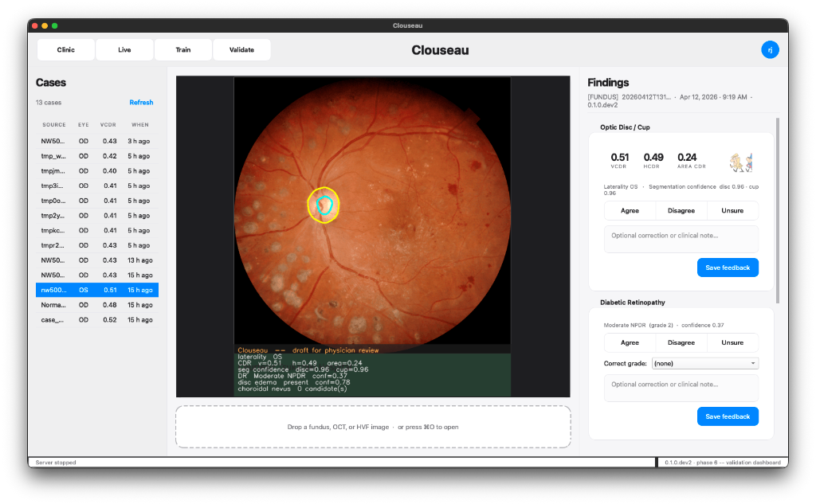816x504 pixels.
Task: Agree with the optic disc segmentation
Action: pyautogui.click(x=630, y=210)
